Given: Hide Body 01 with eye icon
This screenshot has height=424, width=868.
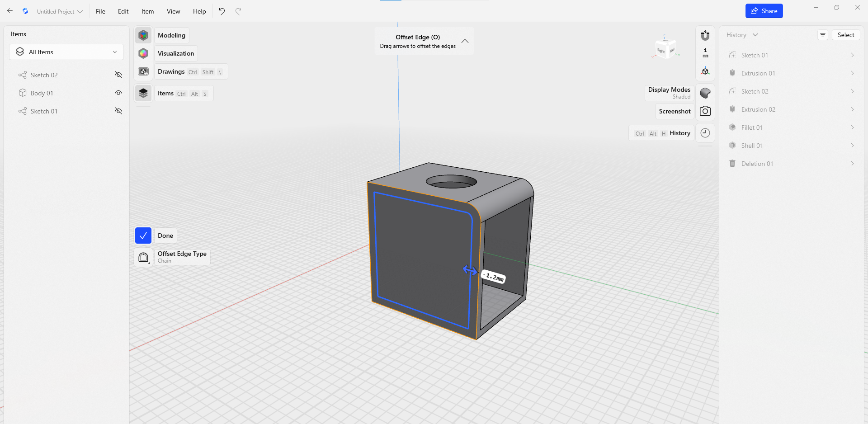Looking at the screenshot, I should (118, 93).
